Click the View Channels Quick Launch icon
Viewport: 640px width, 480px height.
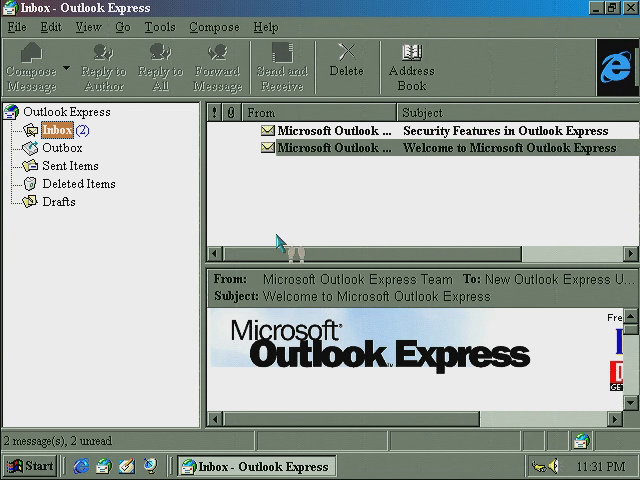pyautogui.click(x=150, y=466)
